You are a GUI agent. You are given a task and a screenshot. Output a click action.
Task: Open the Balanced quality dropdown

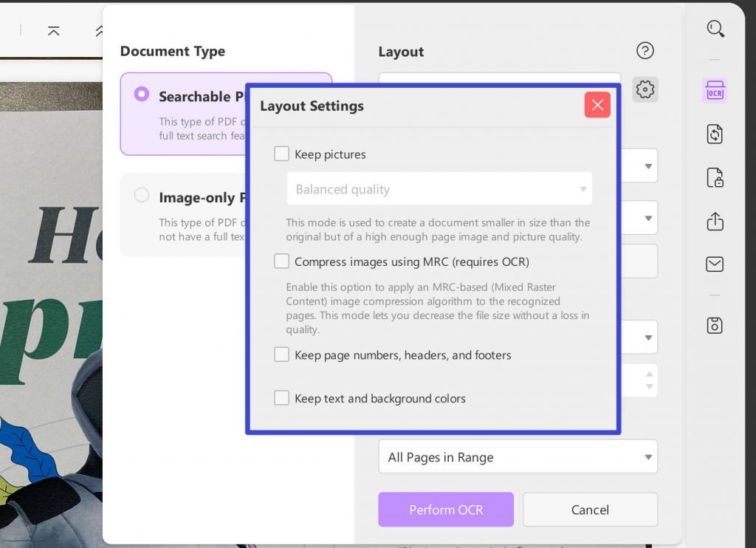[x=439, y=189]
